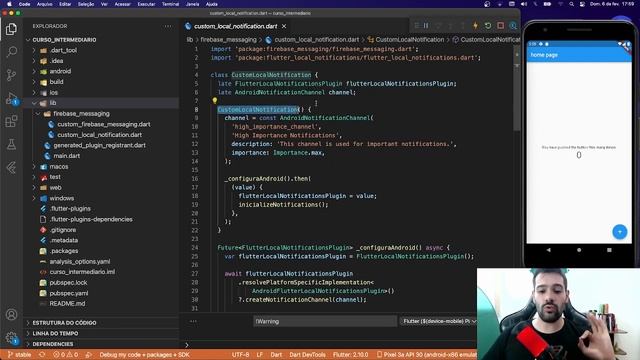640x360 pixels.
Task: Tap Android home button in emulator
Action: [579, 250]
